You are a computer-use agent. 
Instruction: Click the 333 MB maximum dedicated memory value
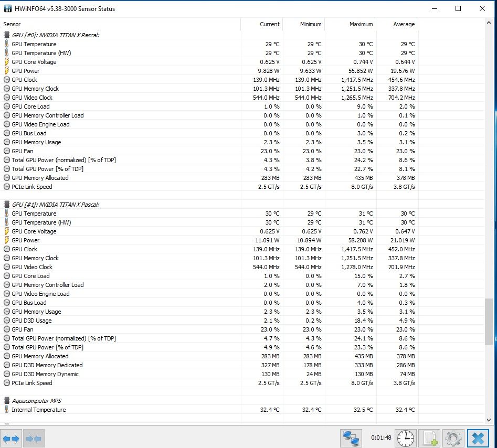(x=364, y=365)
